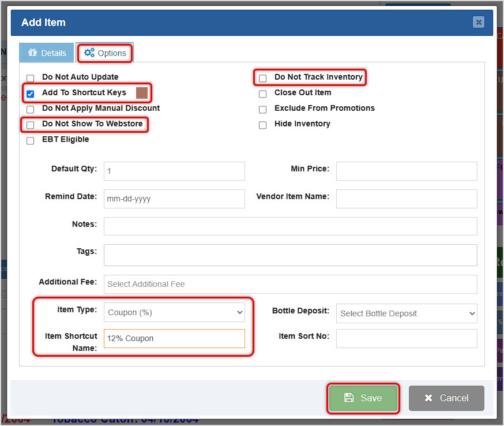Screen dimensions: 504x426
Task: Click the Remind Date field
Action: point(174,199)
